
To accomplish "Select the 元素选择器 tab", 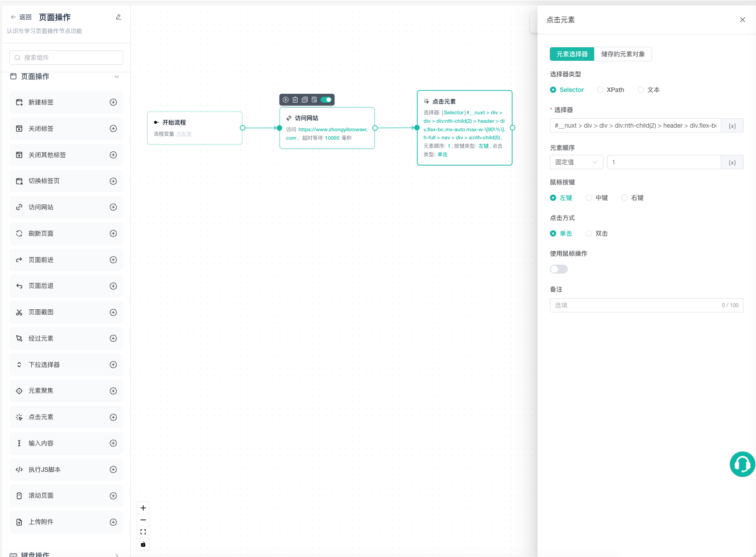I will (x=572, y=54).
